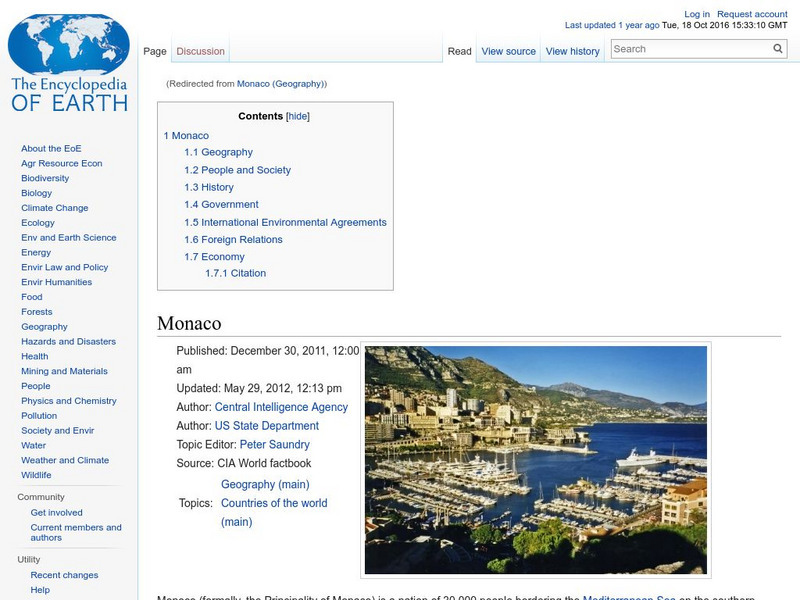Open Envir Law and Policy topic

[x=64, y=267]
